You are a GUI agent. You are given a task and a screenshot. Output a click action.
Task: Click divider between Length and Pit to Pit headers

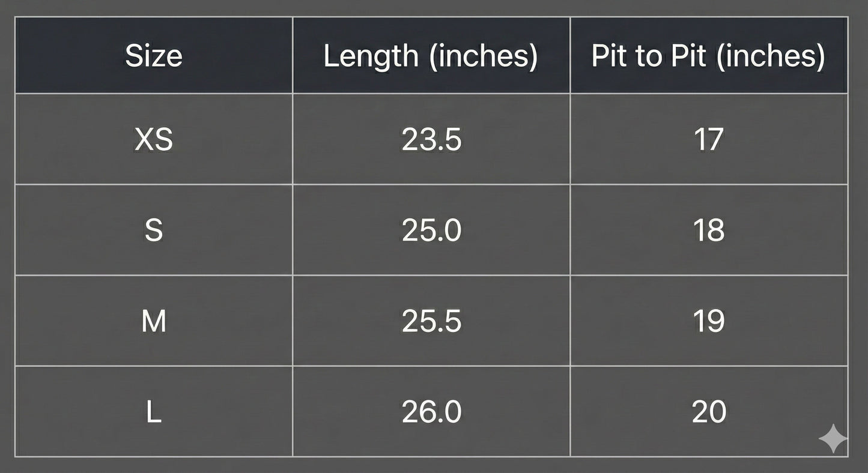point(570,56)
